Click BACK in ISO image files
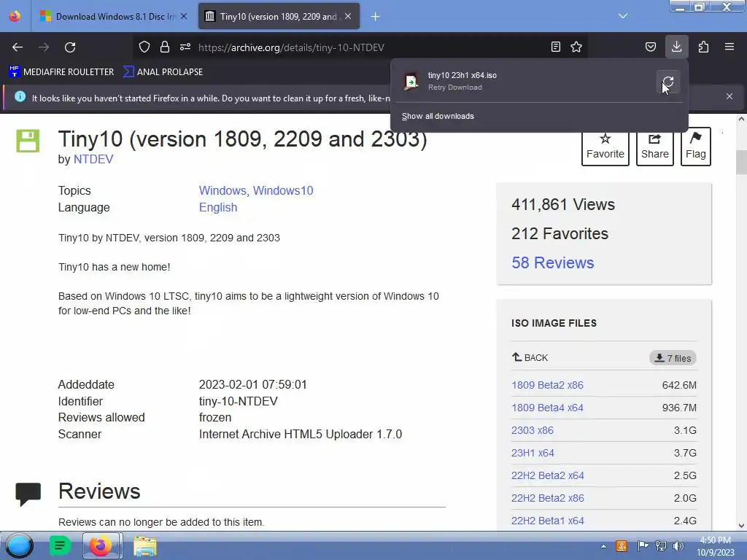The image size is (747, 560). coord(530,357)
